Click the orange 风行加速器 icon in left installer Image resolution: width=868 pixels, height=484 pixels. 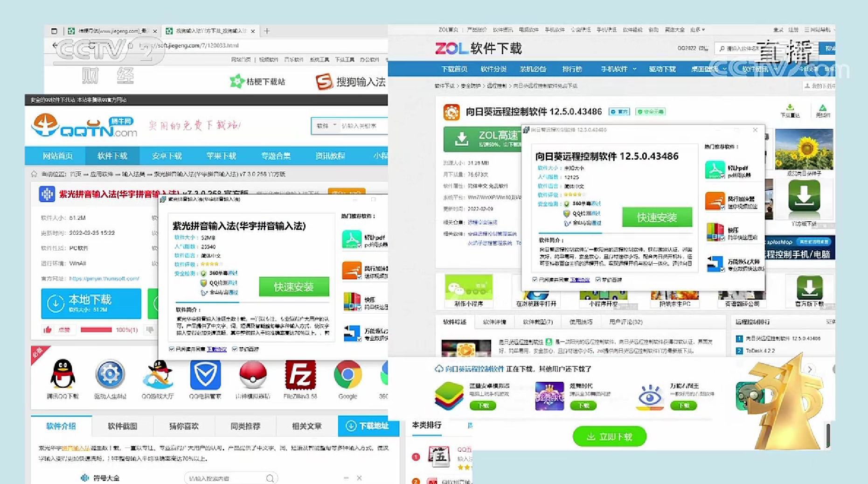[x=352, y=271]
